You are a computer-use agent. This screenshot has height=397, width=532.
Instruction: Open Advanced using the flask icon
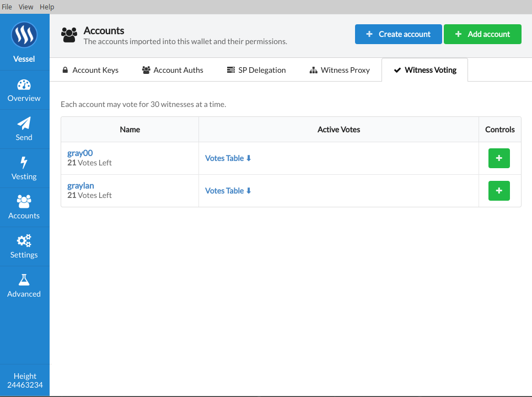[24, 280]
